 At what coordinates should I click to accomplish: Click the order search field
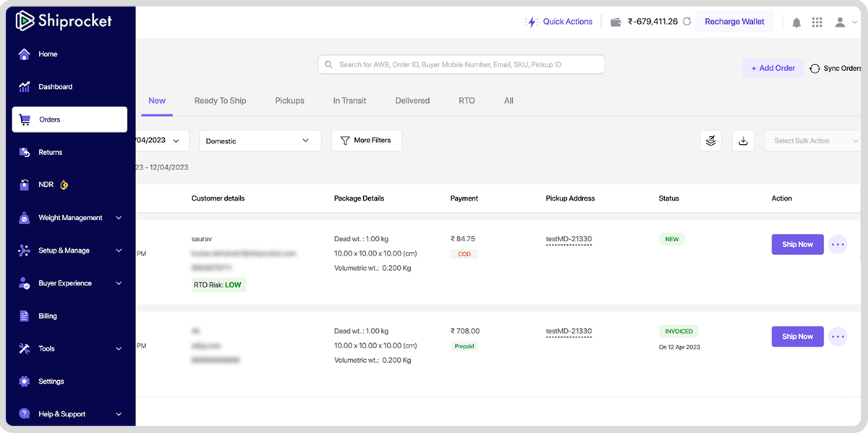(x=461, y=64)
